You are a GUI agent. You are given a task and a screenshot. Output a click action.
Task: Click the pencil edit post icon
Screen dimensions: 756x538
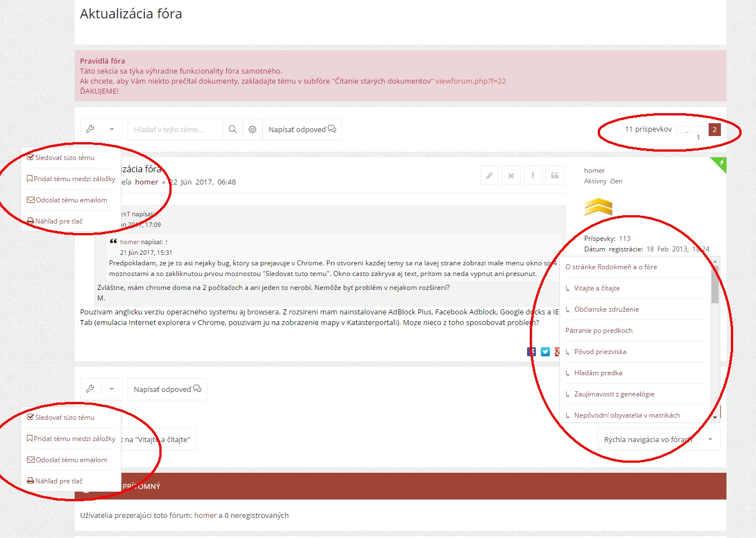coord(489,176)
